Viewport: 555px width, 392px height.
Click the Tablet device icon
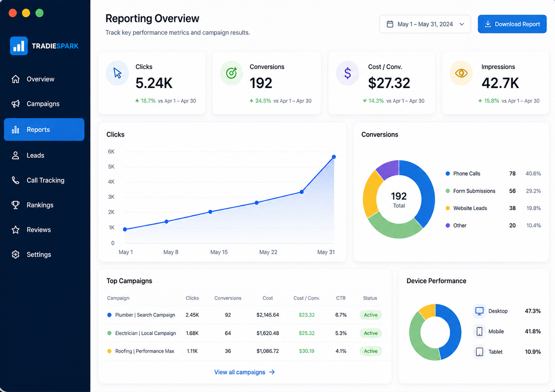[479, 352]
